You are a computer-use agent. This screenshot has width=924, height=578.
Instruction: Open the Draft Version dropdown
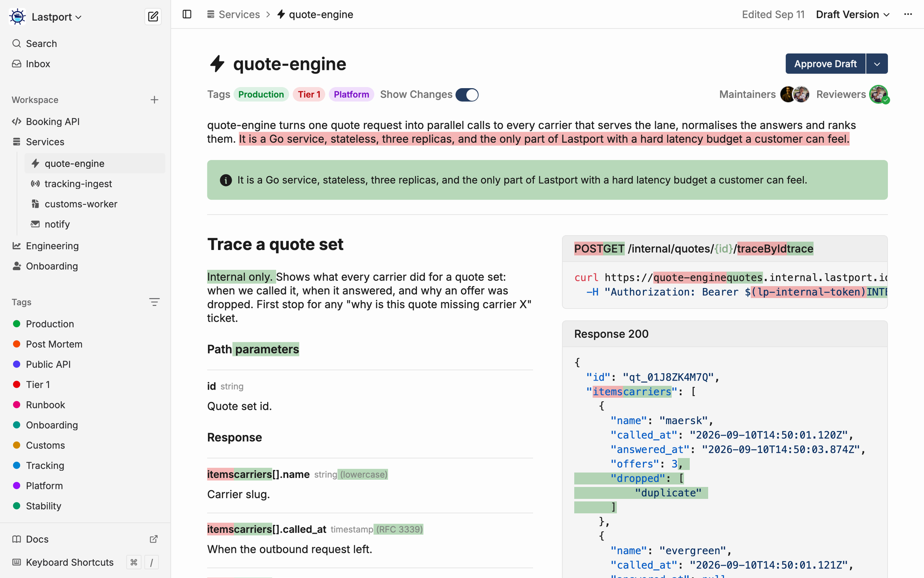pos(853,14)
